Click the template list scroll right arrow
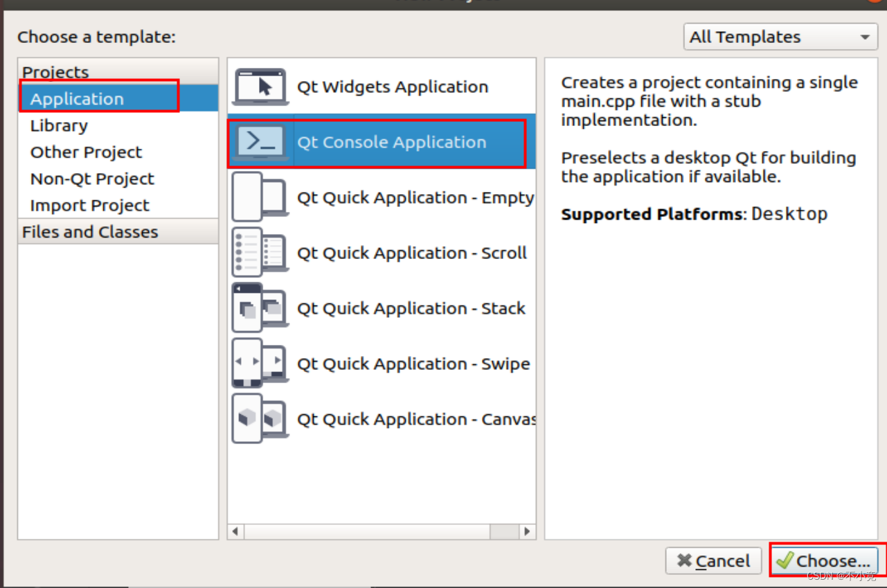 (527, 531)
